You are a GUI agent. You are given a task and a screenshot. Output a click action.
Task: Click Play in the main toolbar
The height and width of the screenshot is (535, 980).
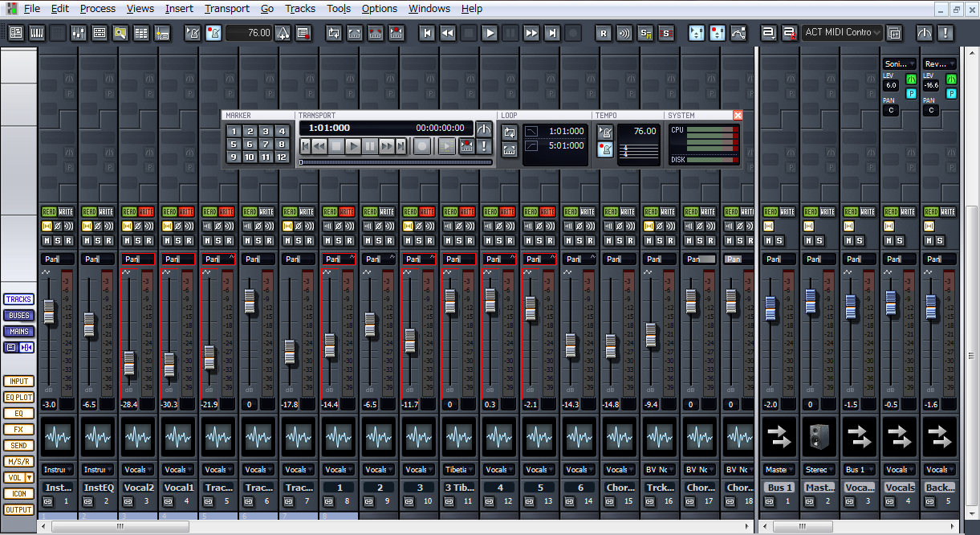click(x=490, y=33)
